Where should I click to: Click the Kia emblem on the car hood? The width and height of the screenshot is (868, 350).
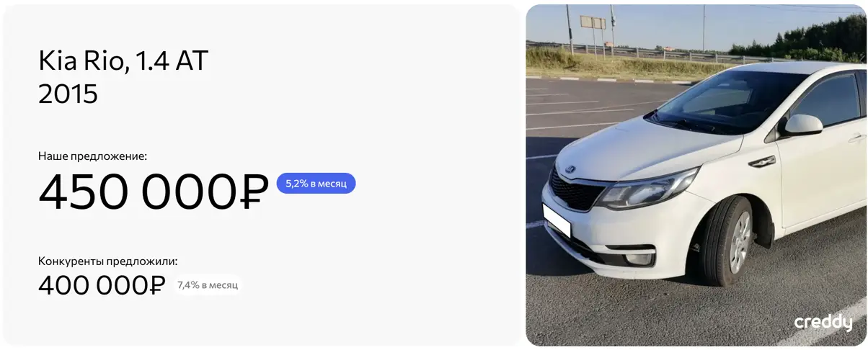tap(570, 169)
